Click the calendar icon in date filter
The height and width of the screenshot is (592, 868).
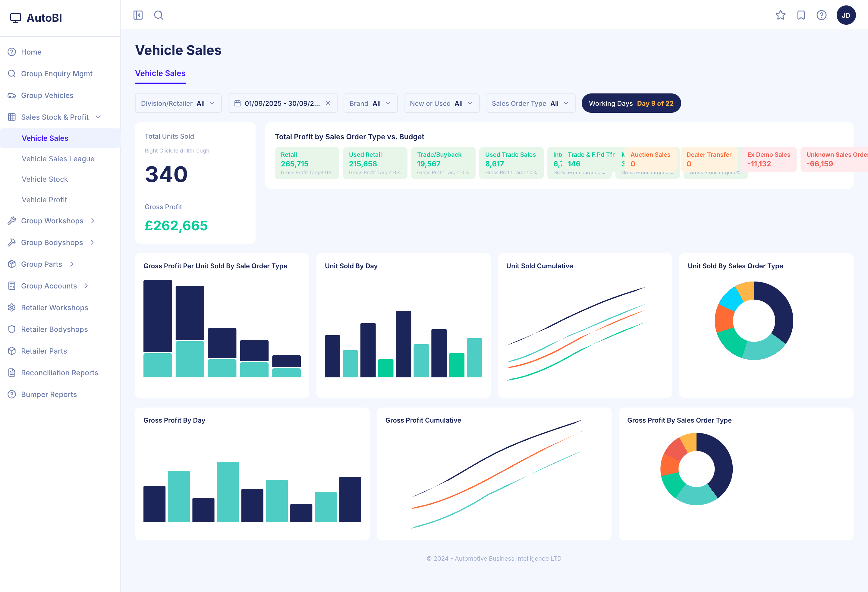click(x=237, y=103)
